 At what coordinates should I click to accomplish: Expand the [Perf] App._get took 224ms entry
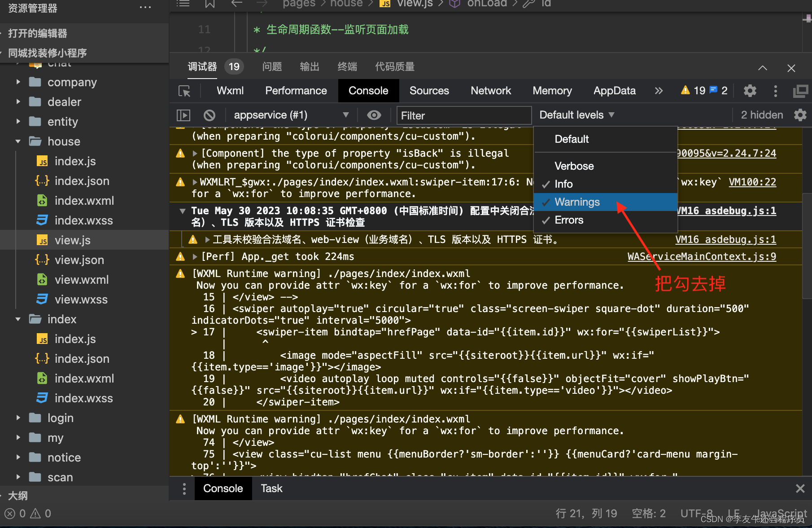coord(195,257)
